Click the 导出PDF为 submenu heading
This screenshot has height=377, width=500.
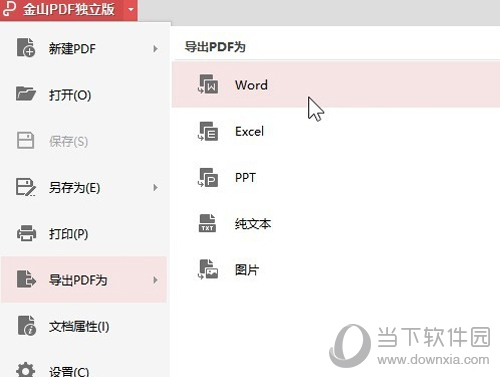pos(215,47)
